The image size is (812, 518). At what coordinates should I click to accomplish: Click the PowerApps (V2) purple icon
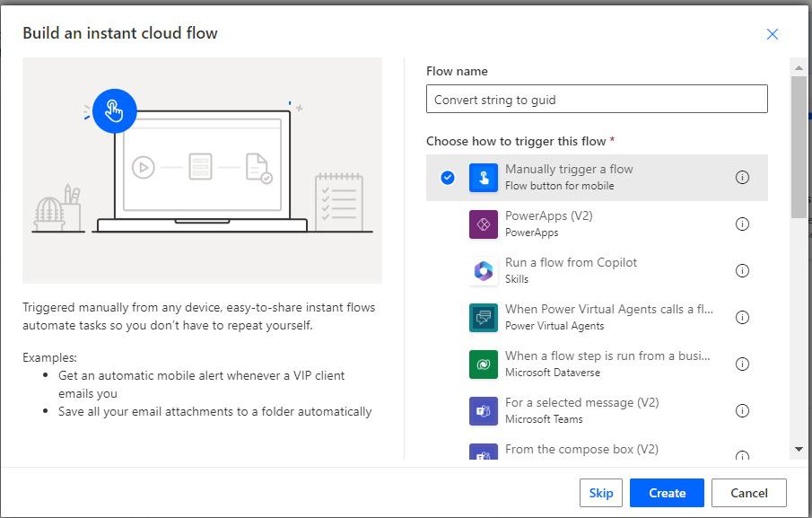(x=483, y=224)
